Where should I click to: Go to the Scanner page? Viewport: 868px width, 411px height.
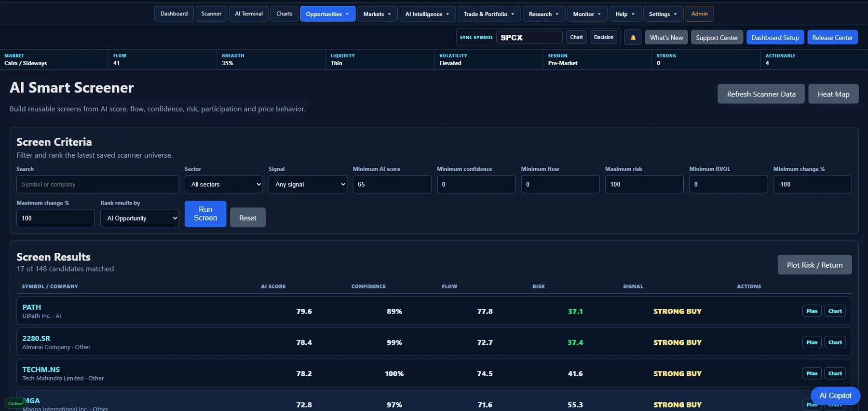(x=211, y=14)
